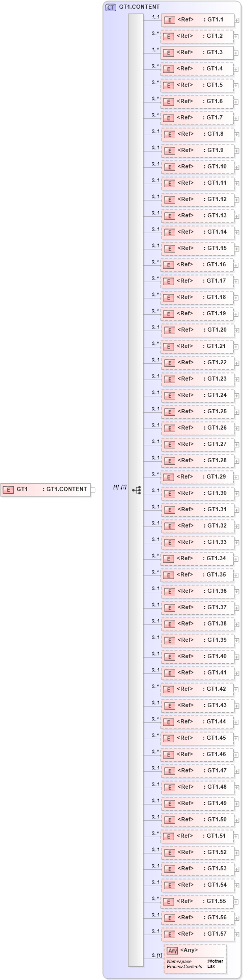Click the E icon of GT1.17
This screenshot has height=980, width=243.
(x=169, y=281)
